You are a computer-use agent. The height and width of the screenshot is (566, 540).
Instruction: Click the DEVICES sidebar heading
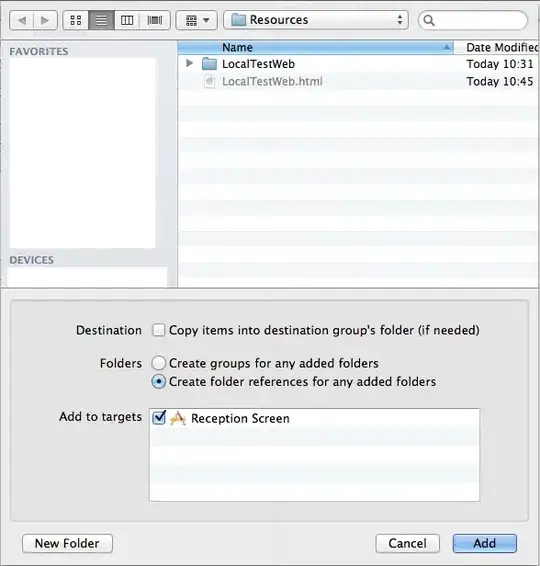[32, 260]
